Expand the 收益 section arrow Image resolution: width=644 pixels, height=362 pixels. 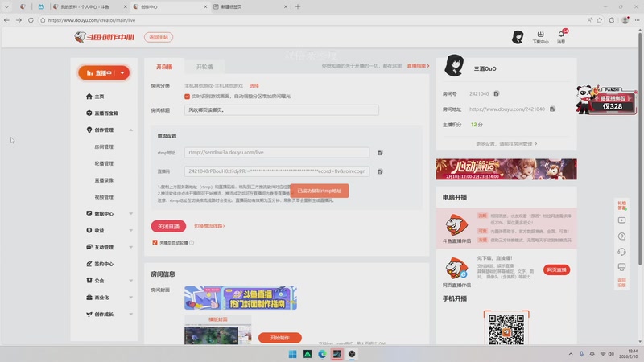(131, 230)
